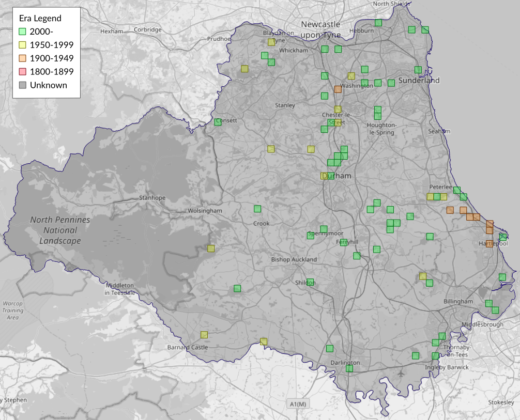Screen dimensions: 520x420
Task: Click the green marker at Ferryhill
Action: [344, 242]
